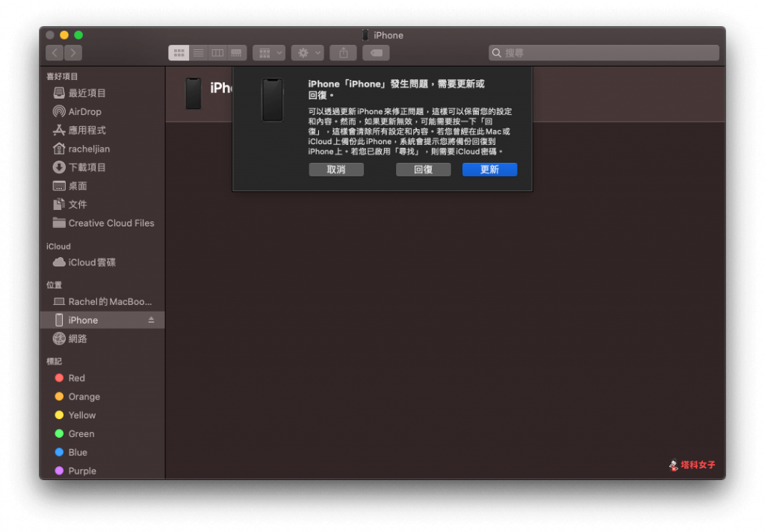
Task: Click the yellow minimize window button
Action: click(x=64, y=35)
